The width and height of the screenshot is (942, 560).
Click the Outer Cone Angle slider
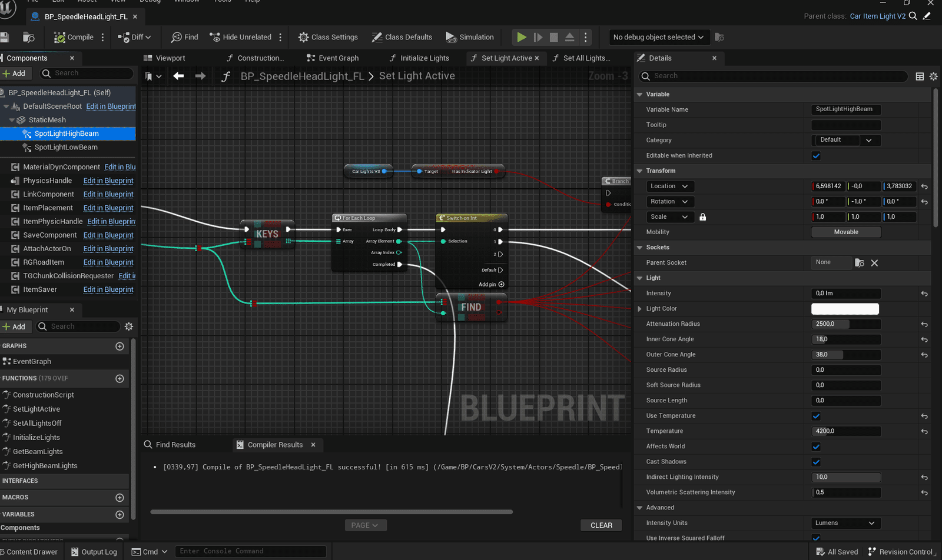[x=846, y=355]
